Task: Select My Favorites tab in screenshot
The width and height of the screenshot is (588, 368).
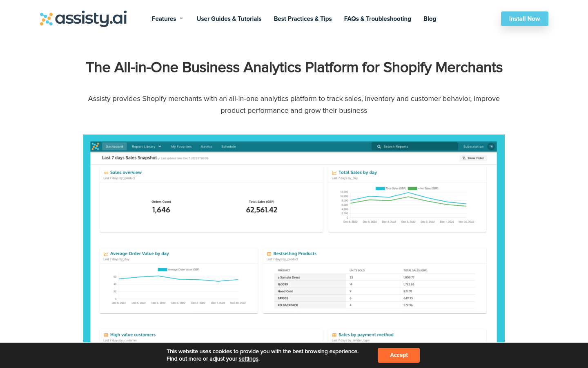Action: 181,146
